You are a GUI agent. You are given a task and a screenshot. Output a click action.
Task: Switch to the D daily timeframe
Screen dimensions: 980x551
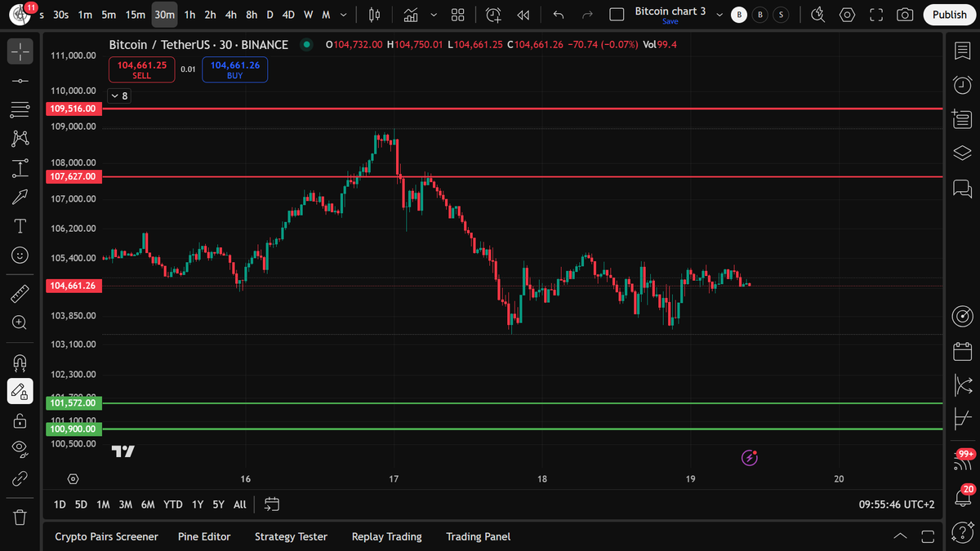270,15
